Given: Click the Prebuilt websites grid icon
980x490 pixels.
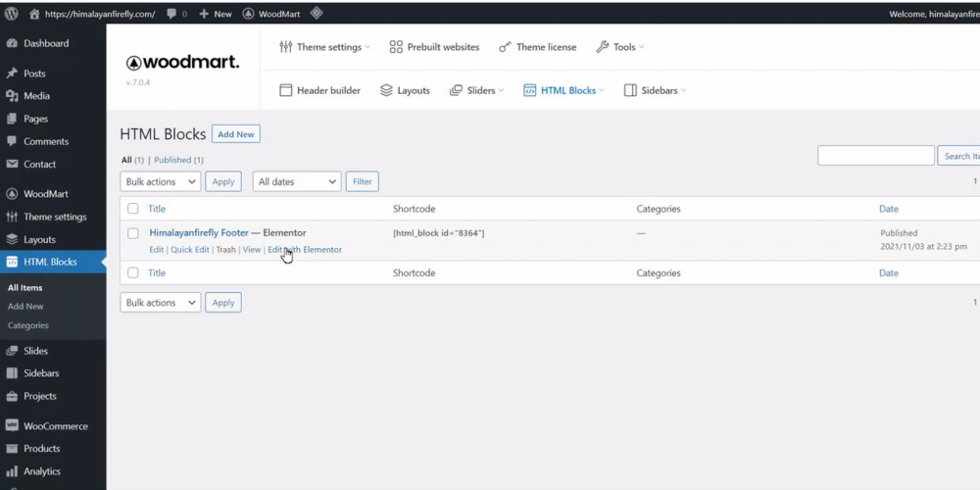Looking at the screenshot, I should [x=396, y=47].
